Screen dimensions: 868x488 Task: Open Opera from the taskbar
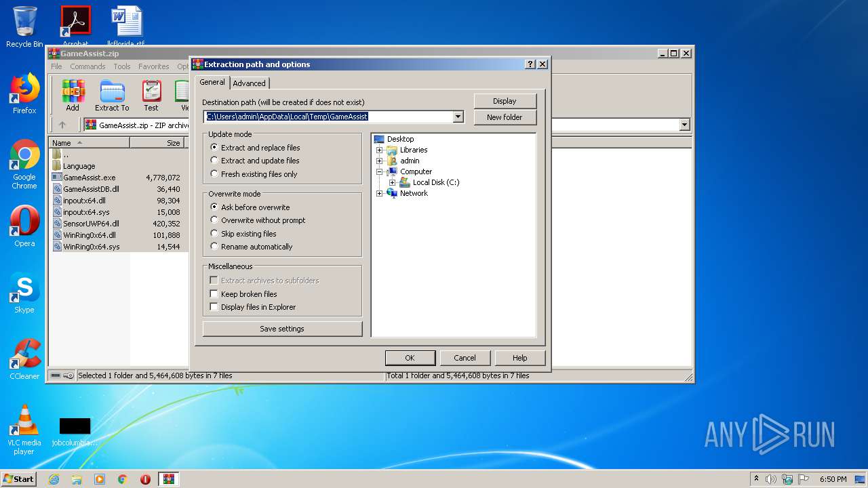pyautogui.click(x=145, y=479)
